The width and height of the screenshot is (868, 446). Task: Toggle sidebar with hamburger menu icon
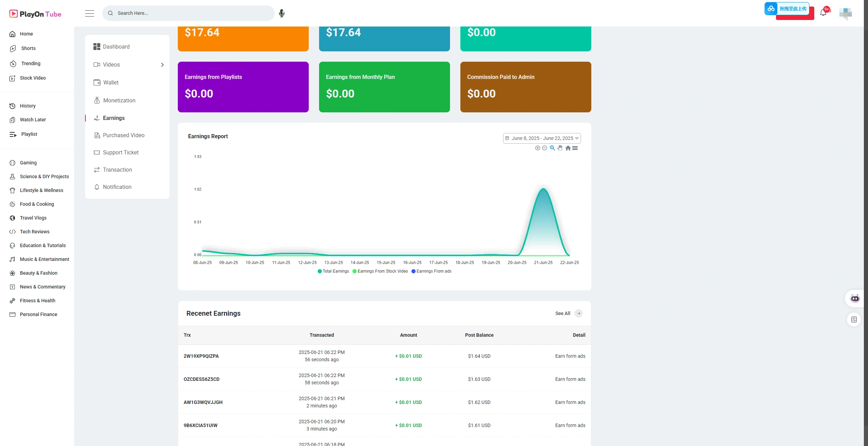tap(90, 13)
